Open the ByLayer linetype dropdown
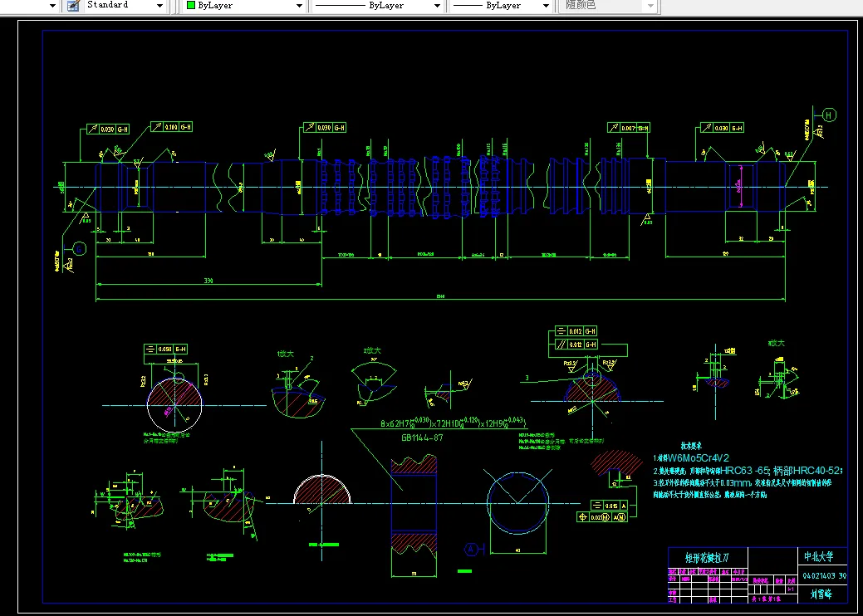 pos(436,5)
